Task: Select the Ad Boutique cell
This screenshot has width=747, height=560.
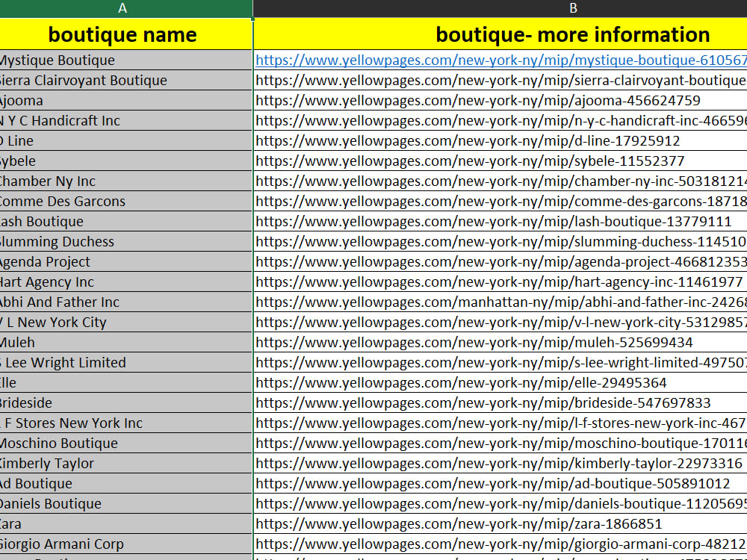Action: (125, 483)
